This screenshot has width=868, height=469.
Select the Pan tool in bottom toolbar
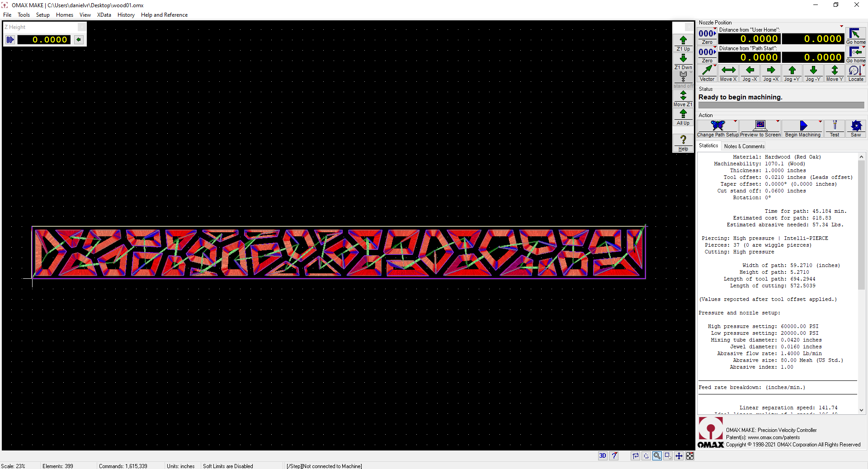[679, 456]
